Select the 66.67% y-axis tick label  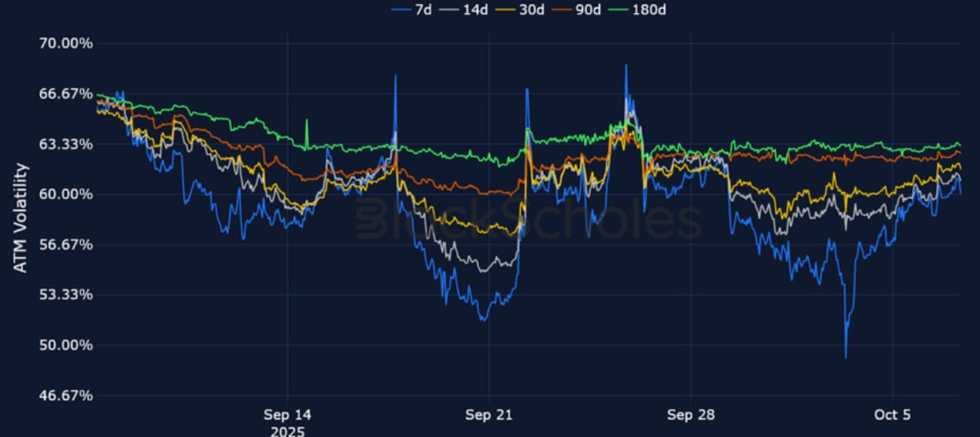(x=65, y=93)
